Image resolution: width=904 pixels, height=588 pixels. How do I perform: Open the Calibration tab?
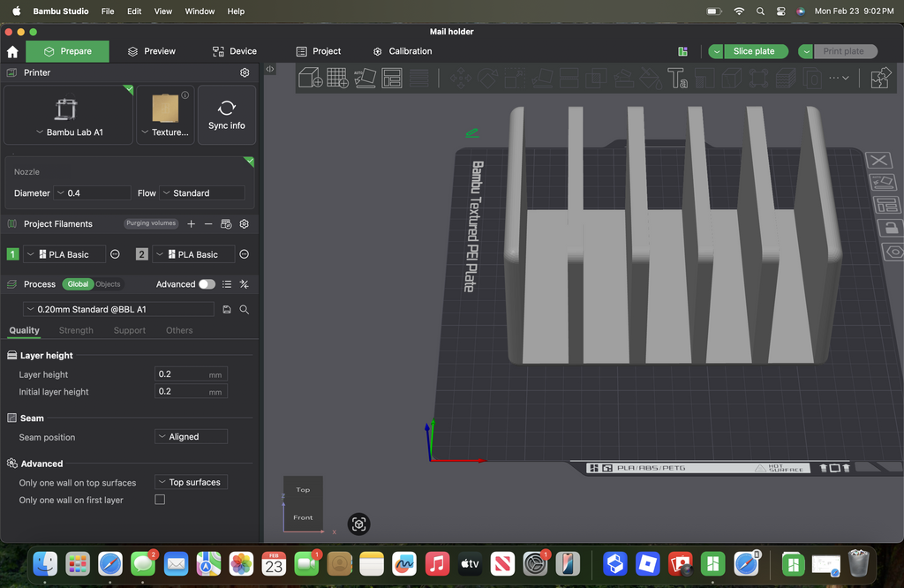(403, 51)
